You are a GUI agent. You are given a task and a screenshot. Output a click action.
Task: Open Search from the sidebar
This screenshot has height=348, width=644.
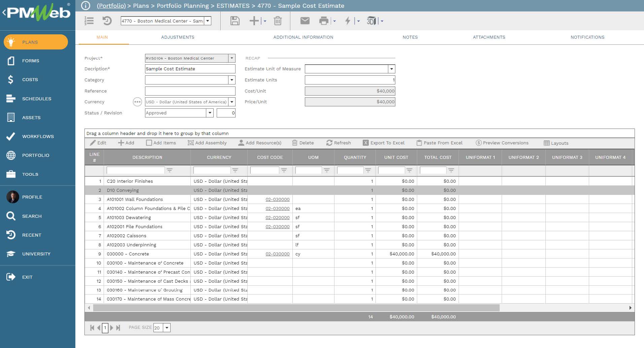coord(32,216)
